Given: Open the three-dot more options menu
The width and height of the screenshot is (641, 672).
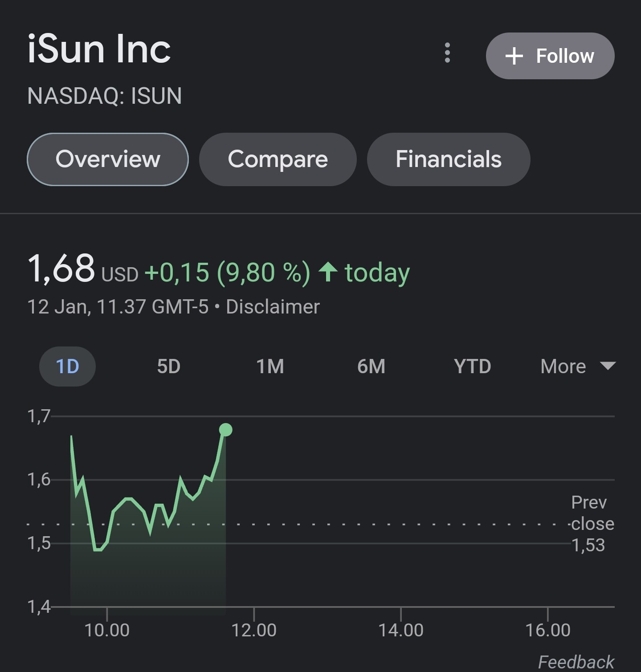Looking at the screenshot, I should [x=447, y=53].
